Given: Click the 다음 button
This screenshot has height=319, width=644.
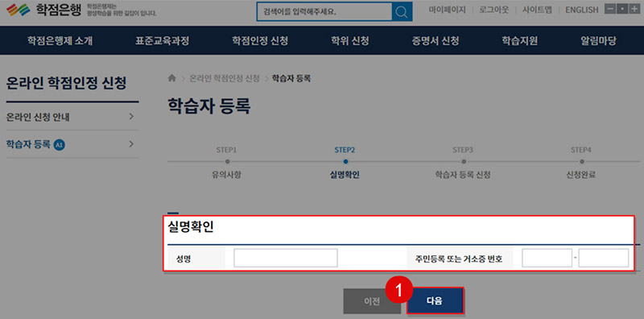Looking at the screenshot, I should [x=435, y=301].
